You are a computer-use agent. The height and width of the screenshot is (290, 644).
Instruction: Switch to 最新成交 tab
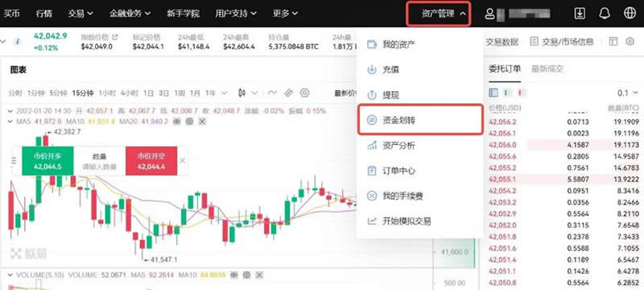tap(547, 69)
